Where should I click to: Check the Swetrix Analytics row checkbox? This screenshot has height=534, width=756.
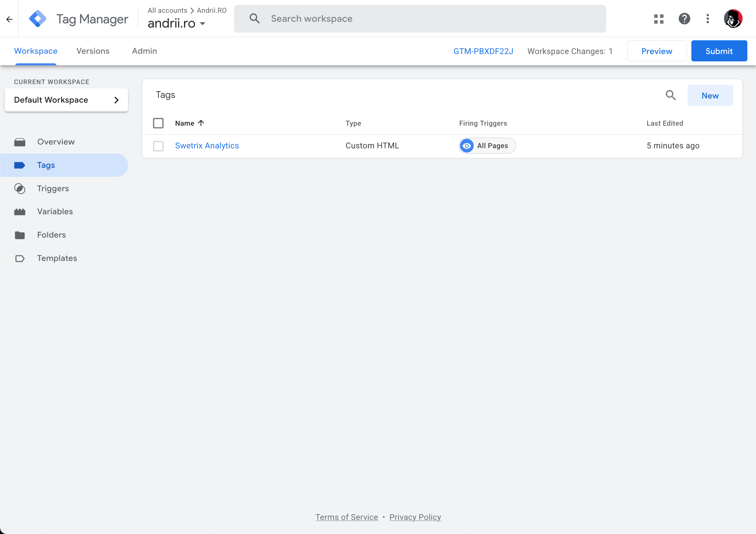pos(158,146)
